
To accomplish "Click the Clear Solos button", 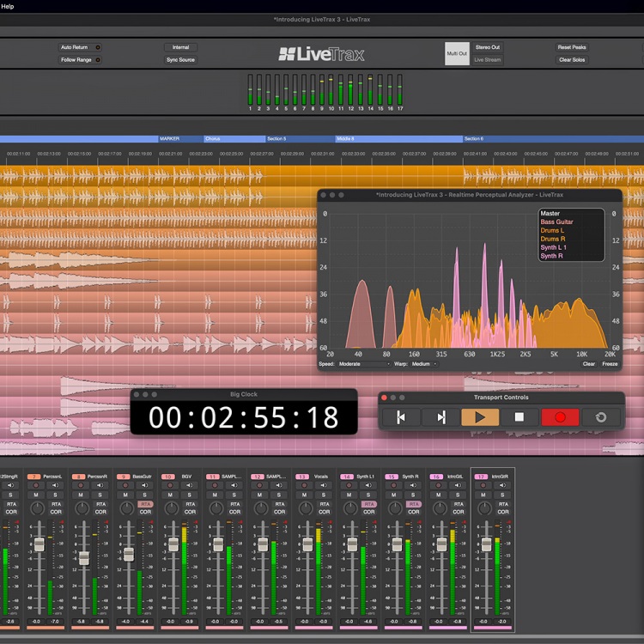I will 572,59.
